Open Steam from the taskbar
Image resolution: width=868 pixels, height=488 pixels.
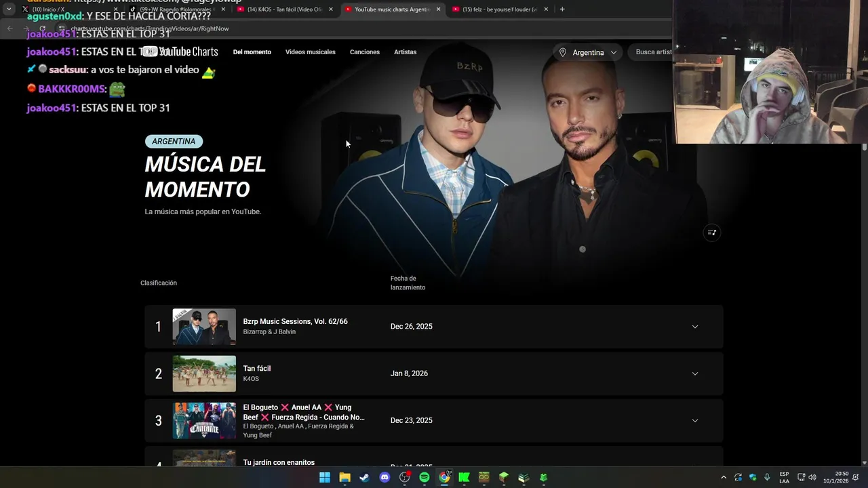365,477
